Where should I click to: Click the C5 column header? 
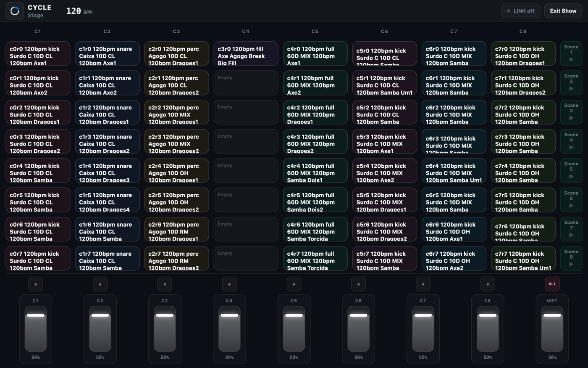point(315,32)
